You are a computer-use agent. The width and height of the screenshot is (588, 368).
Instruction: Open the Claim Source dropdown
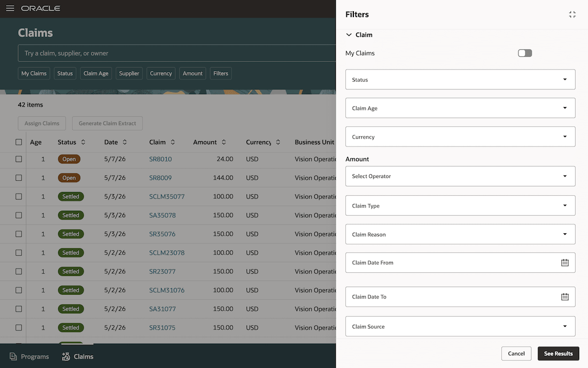point(460,326)
